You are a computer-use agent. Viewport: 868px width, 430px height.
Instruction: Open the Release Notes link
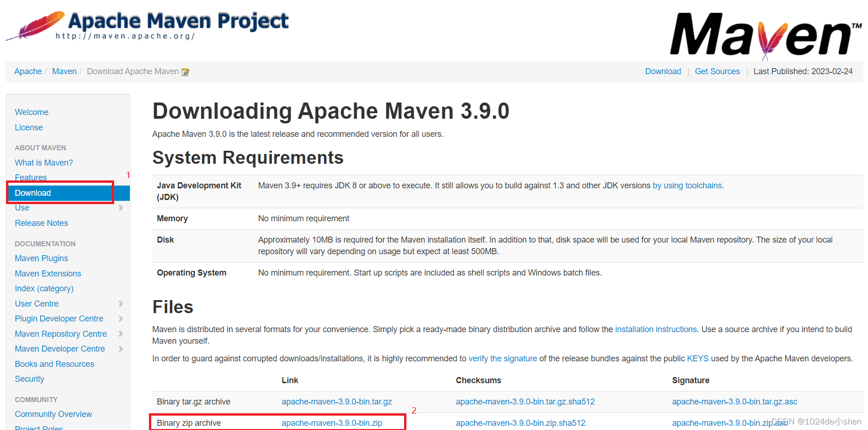pos(41,223)
